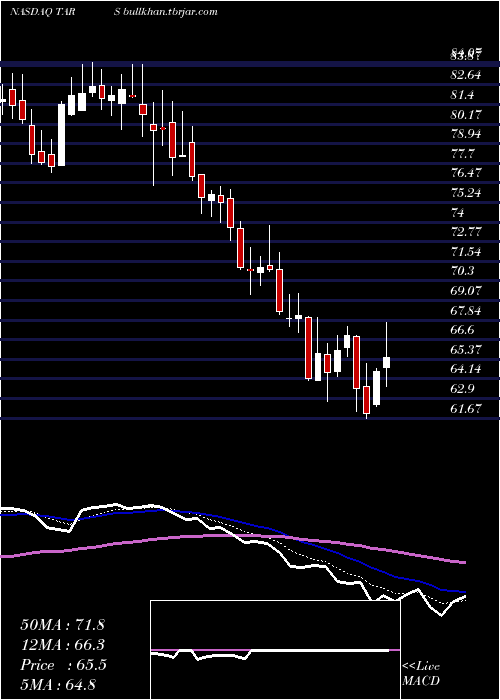The height and width of the screenshot is (700, 500).
Task: Click the 77.7 price axis label
Action: pos(462,154)
